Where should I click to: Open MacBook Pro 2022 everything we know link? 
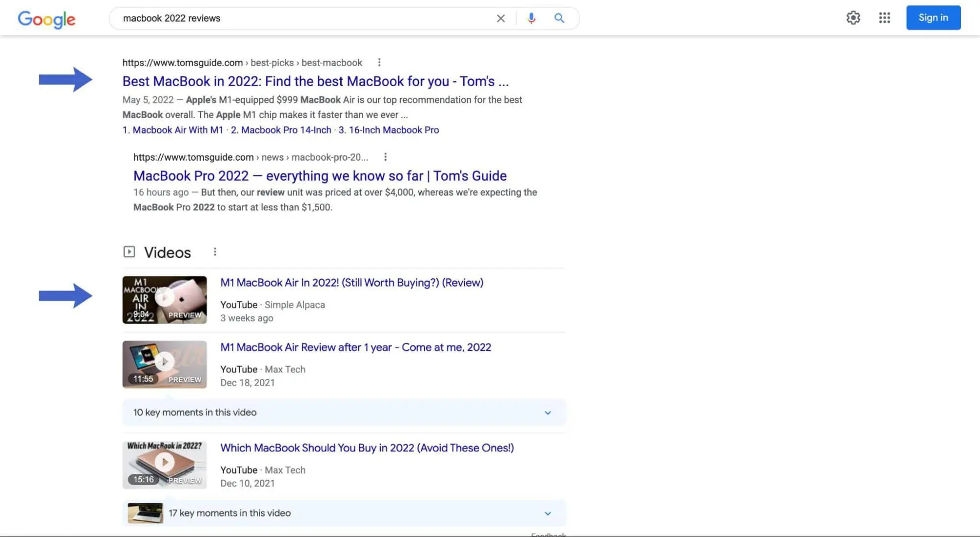pyautogui.click(x=320, y=176)
